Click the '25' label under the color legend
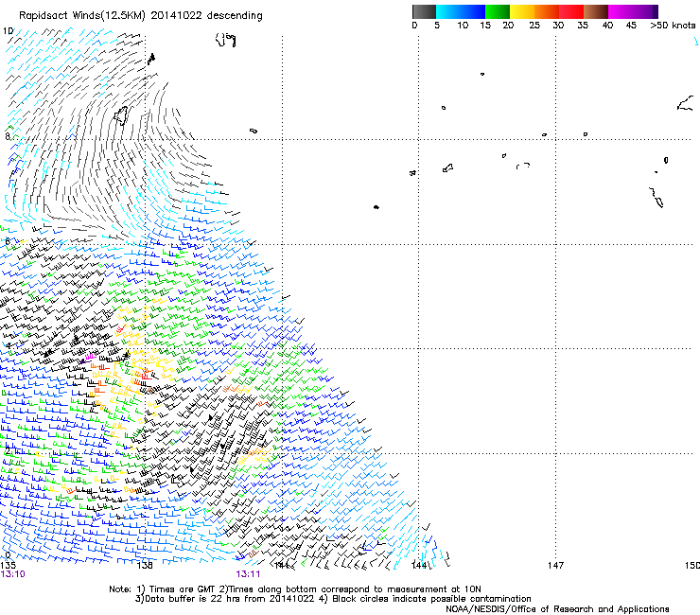This screenshot has width=700, height=615. tap(534, 26)
